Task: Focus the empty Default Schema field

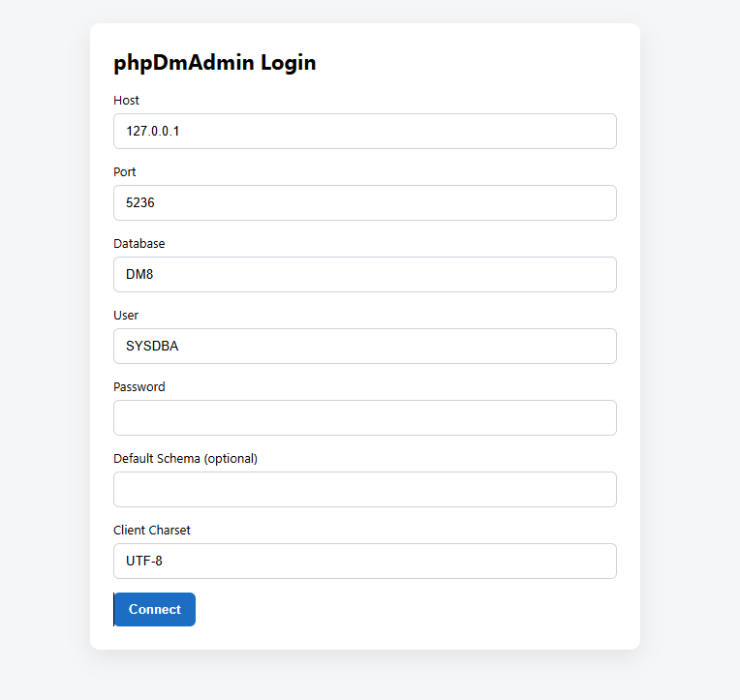Action: [x=364, y=490]
